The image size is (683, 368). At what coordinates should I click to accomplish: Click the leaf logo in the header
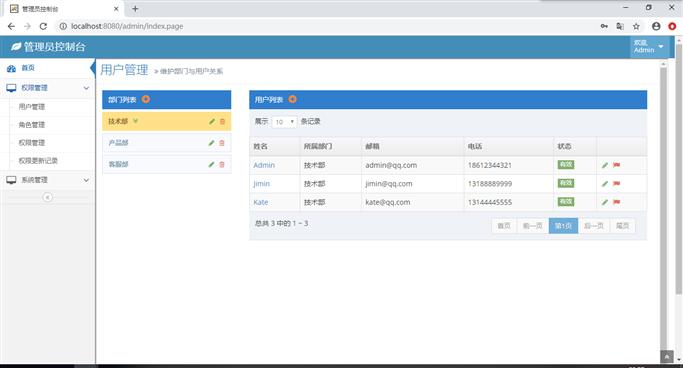coord(16,47)
